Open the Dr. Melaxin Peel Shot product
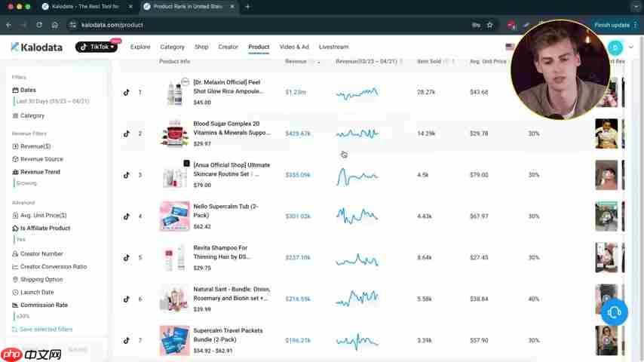644x362 pixels. click(x=228, y=87)
